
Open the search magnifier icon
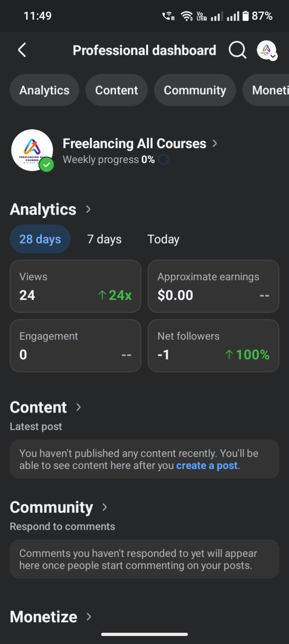click(237, 50)
